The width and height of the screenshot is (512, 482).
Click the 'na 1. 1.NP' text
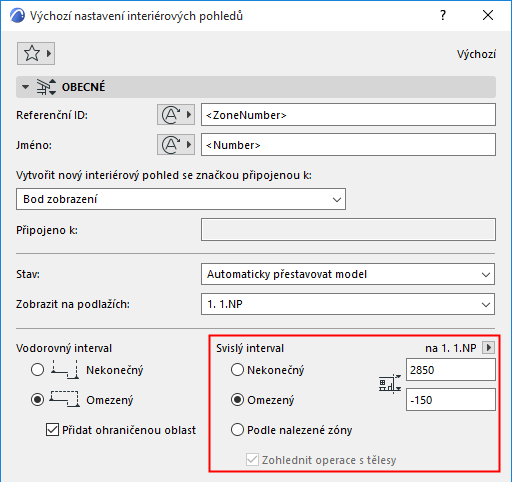[x=451, y=348]
